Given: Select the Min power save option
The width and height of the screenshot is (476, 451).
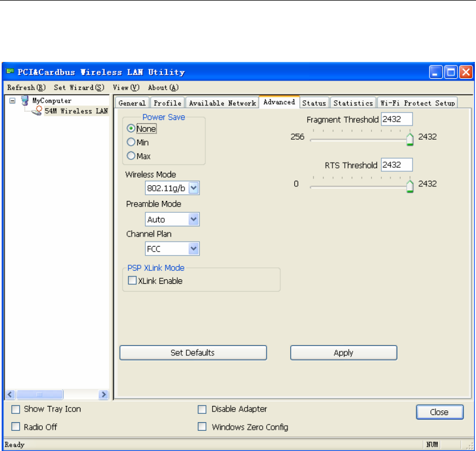Looking at the screenshot, I should pos(131,142).
